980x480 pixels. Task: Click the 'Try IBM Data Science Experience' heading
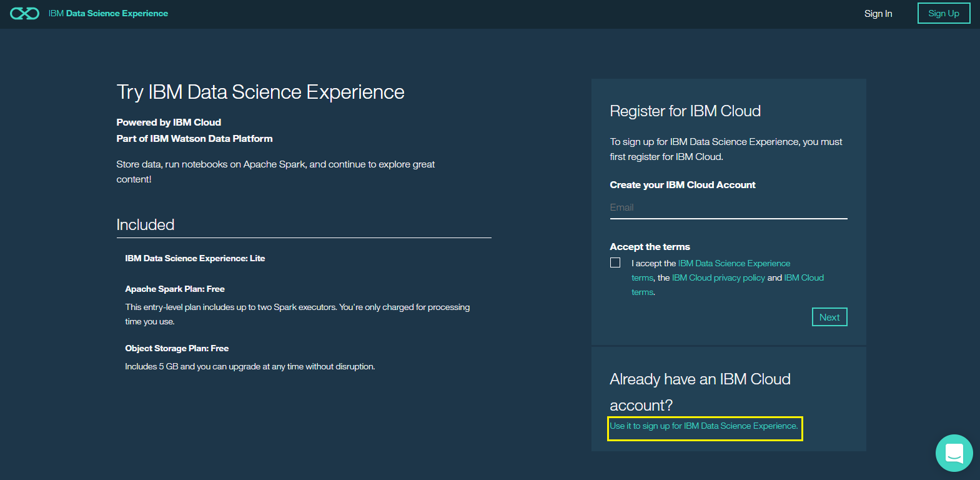[x=260, y=92]
